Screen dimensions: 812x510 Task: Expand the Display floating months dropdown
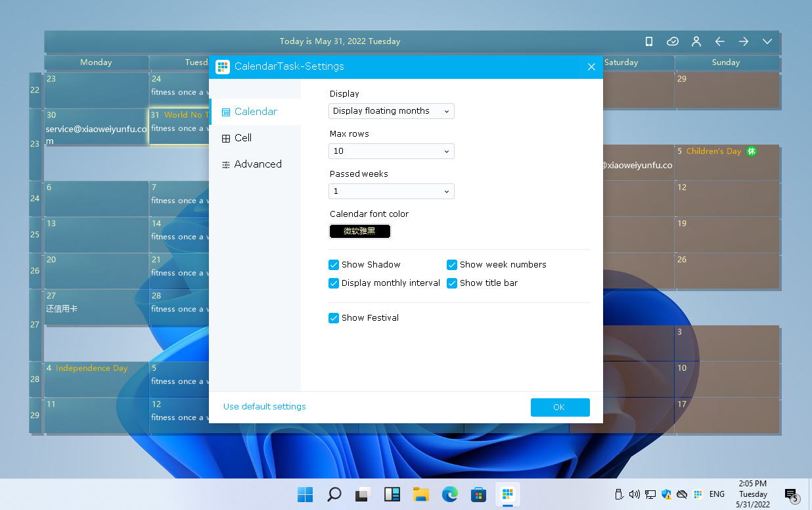[x=391, y=111]
